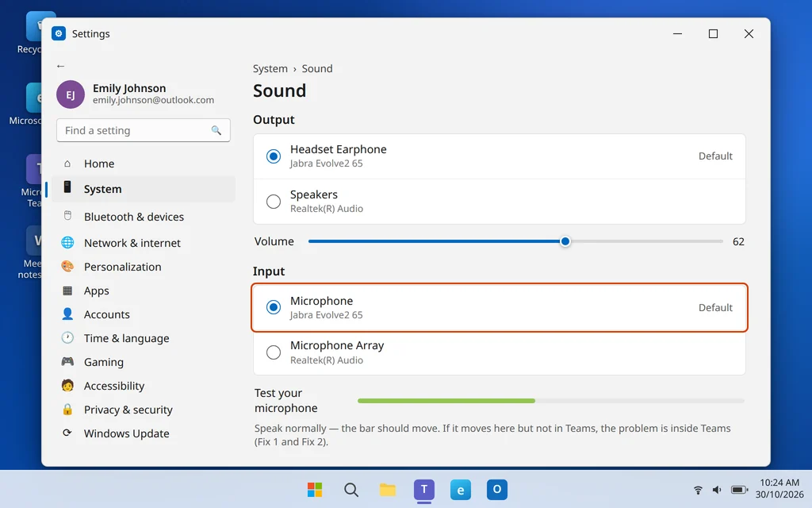Open Windows Update settings
Image resolution: width=812 pixels, height=508 pixels.
point(143,433)
